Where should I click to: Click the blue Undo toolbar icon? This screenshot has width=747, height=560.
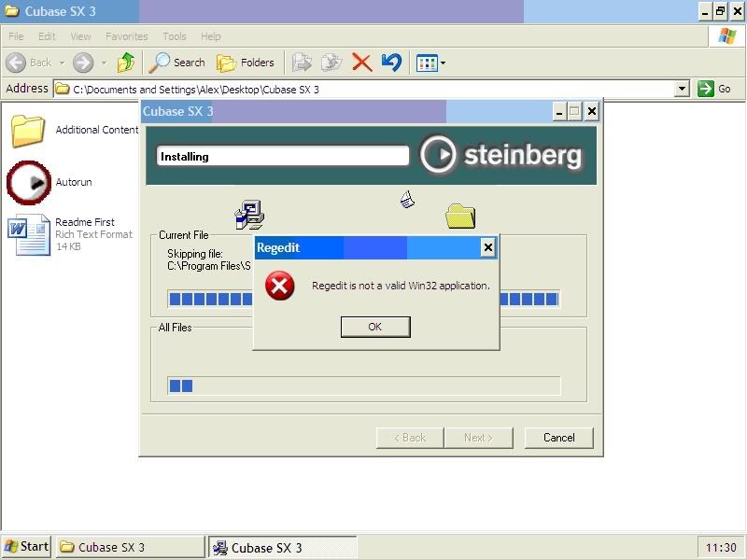[x=391, y=63]
